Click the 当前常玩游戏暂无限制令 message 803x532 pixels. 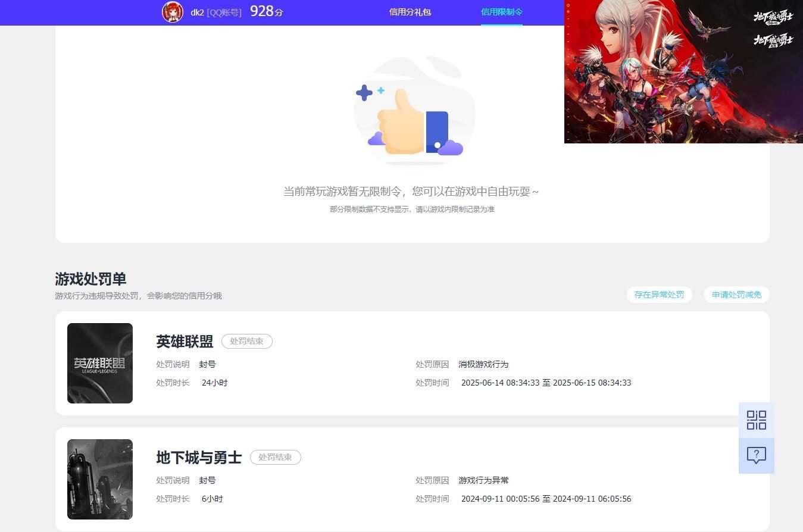coord(411,192)
